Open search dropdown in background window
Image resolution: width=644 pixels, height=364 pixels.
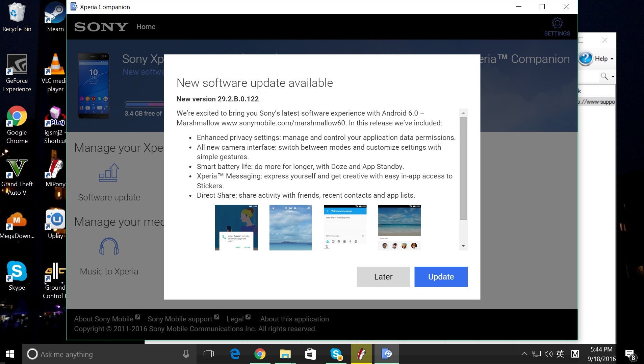coord(613,76)
